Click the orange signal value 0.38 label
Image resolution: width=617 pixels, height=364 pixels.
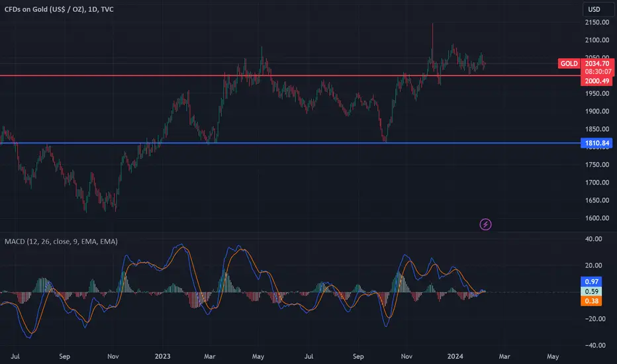(x=591, y=301)
